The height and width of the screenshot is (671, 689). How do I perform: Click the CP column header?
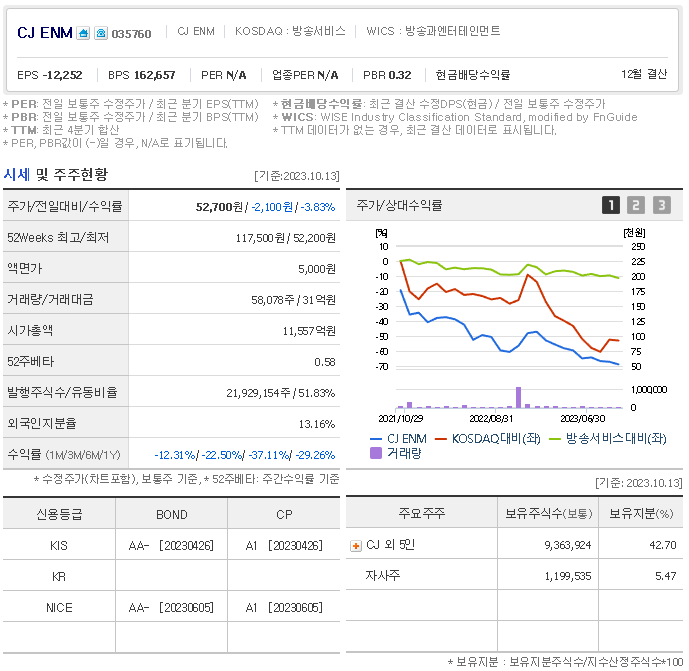coord(284,515)
